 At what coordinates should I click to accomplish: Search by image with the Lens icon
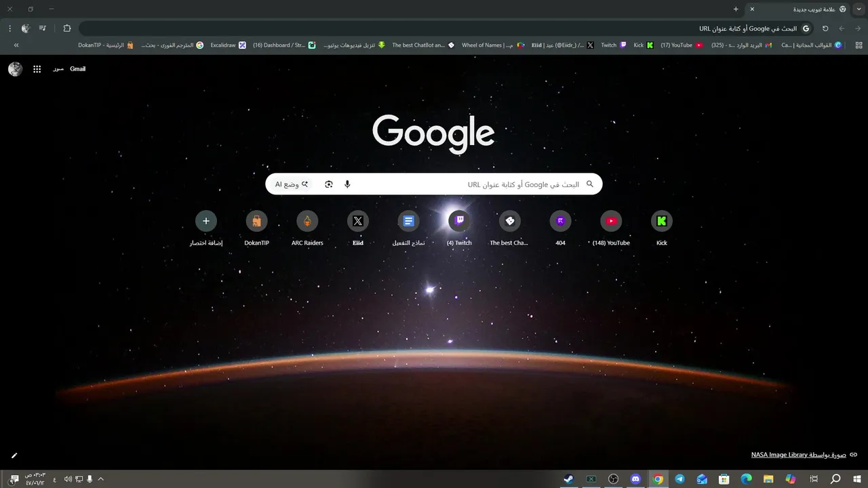click(329, 184)
